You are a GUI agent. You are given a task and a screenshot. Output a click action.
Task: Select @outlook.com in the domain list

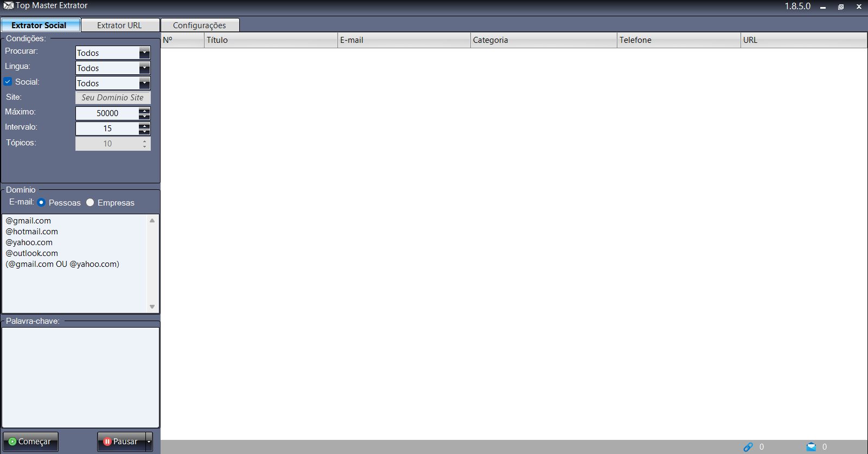click(31, 253)
